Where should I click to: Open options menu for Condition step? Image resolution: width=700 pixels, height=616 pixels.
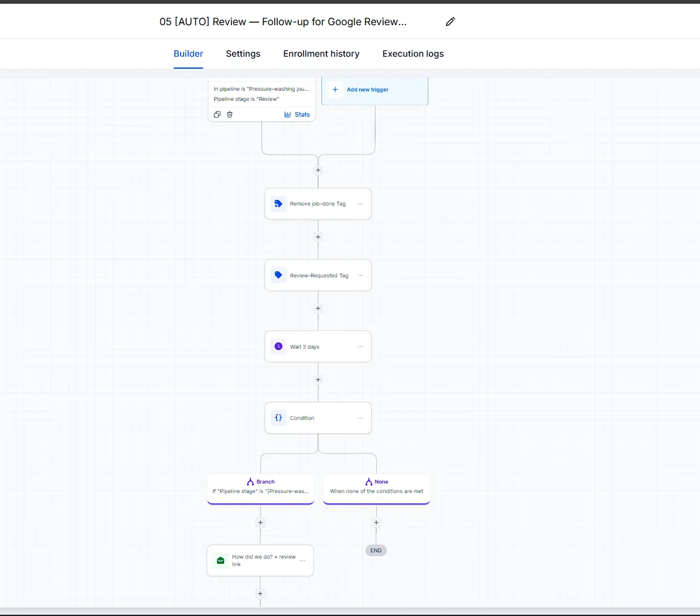(360, 418)
